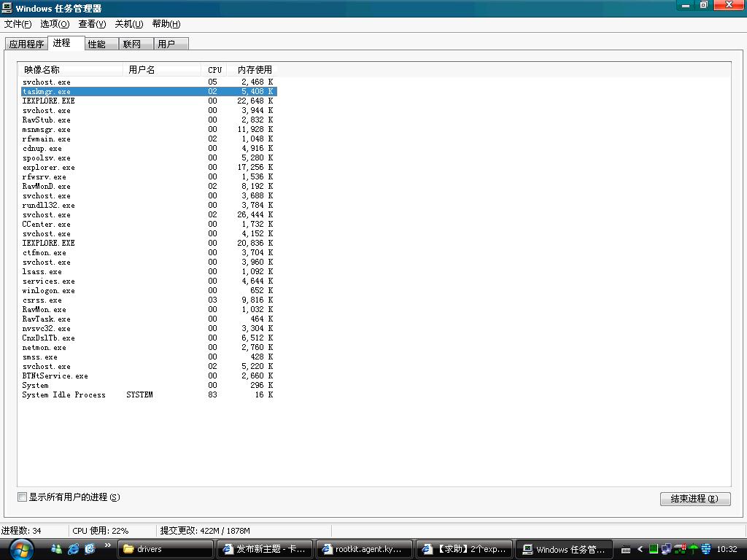Switch to the 应用程序 tab
Screen dimensions: 747x560
pyautogui.click(x=26, y=44)
